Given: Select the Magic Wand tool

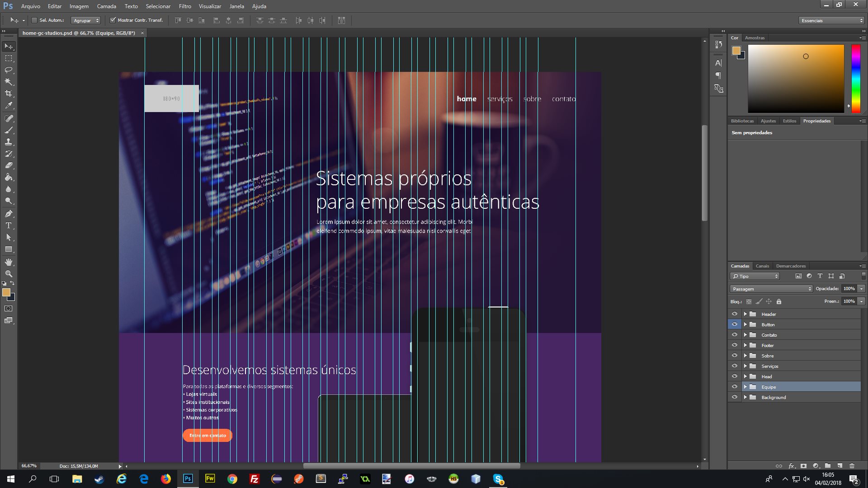Looking at the screenshot, I should tap(9, 82).
